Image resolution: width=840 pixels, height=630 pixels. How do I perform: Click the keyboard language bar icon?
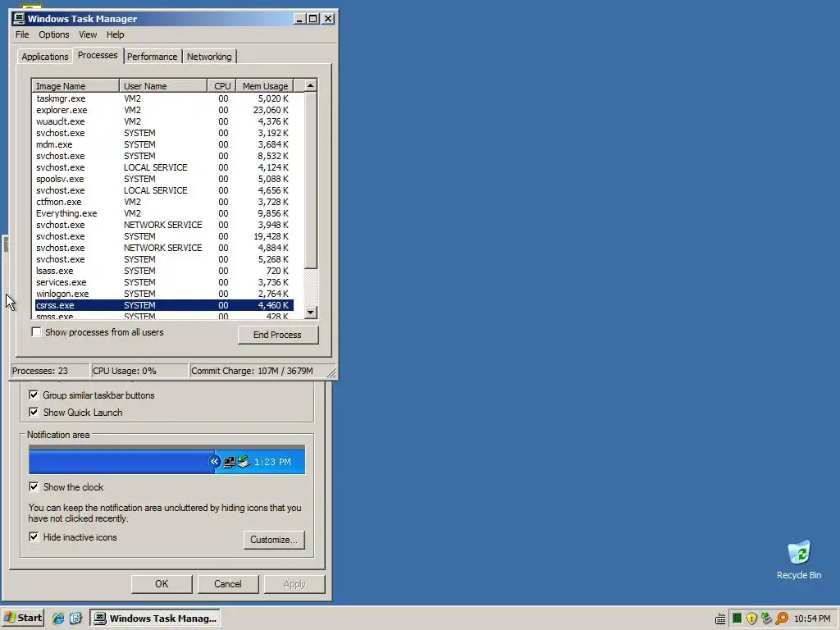(720, 619)
